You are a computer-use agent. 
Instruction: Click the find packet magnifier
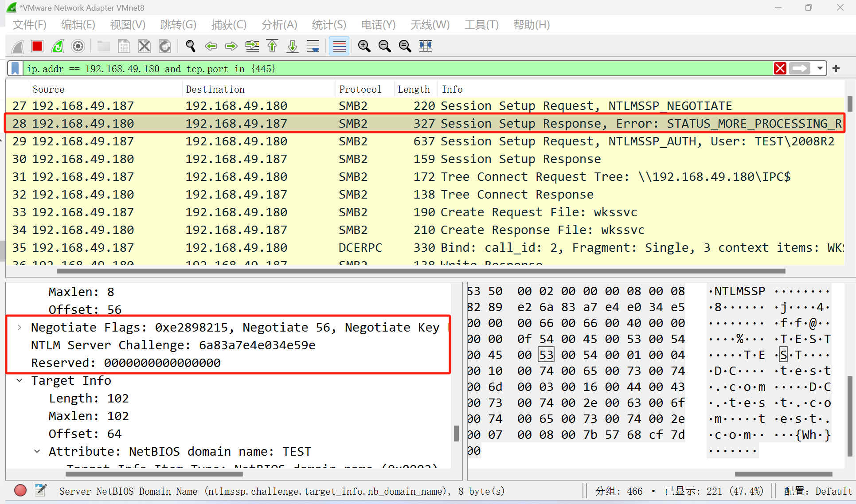(191, 46)
